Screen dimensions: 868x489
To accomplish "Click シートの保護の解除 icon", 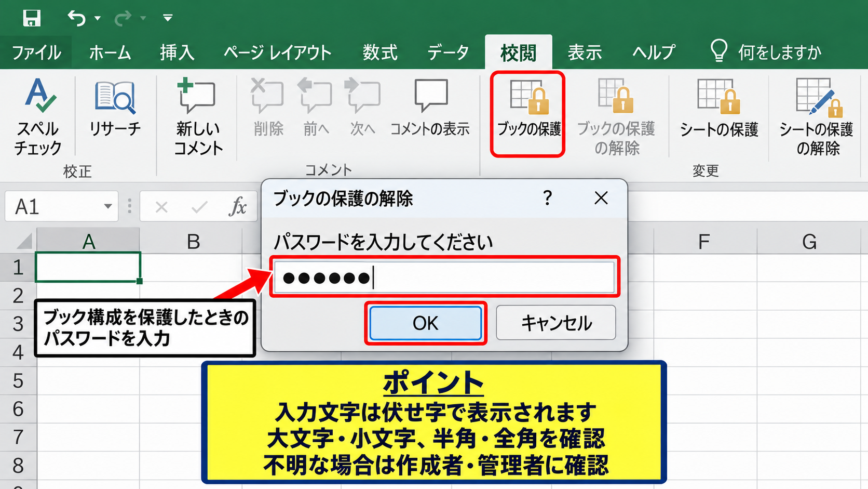I will (817, 117).
